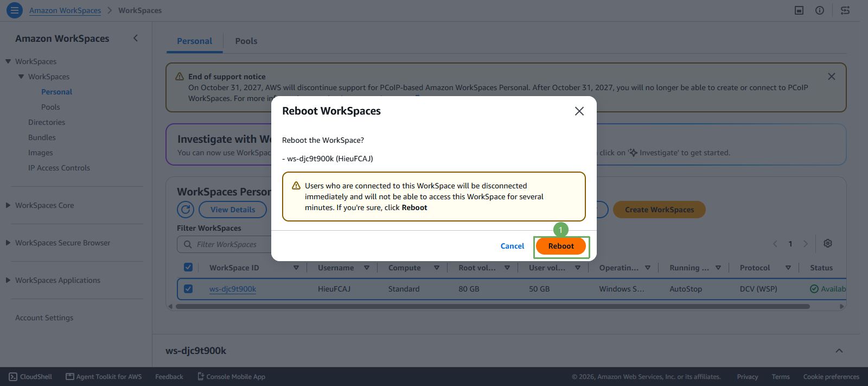Screen dimensions: 868x386
Task: Open IP Access Controls in the sidebar
Action: 59,168
